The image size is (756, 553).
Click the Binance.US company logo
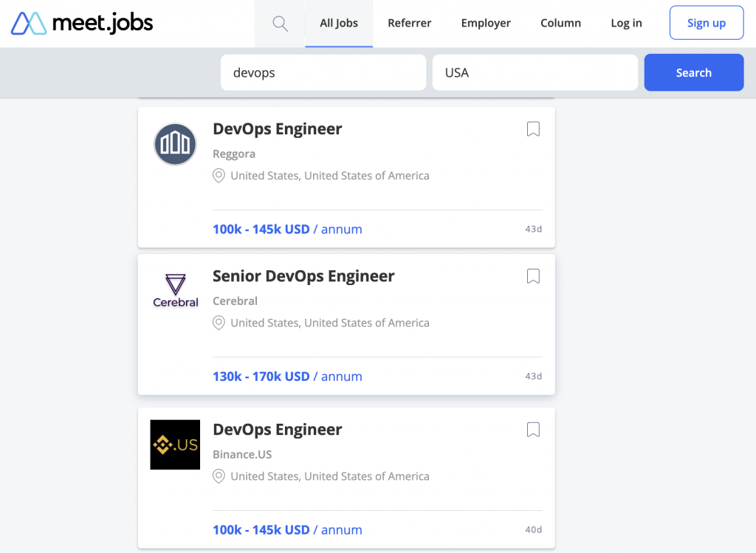[x=175, y=444]
